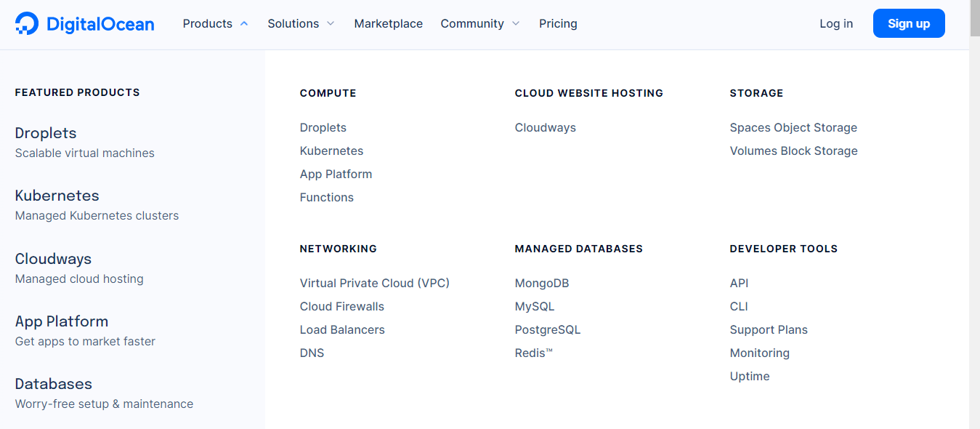Collapse the Products menu chevron
Image resolution: width=980 pixels, height=429 pixels.
click(x=244, y=23)
